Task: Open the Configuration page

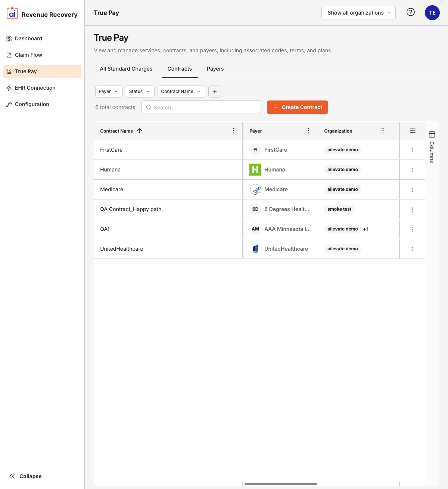Action: [x=32, y=104]
